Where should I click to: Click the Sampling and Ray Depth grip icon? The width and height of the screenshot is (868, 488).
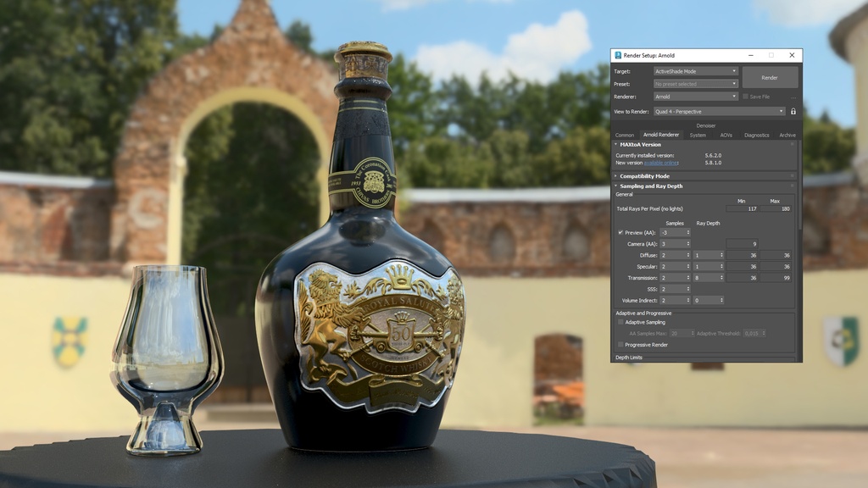792,186
